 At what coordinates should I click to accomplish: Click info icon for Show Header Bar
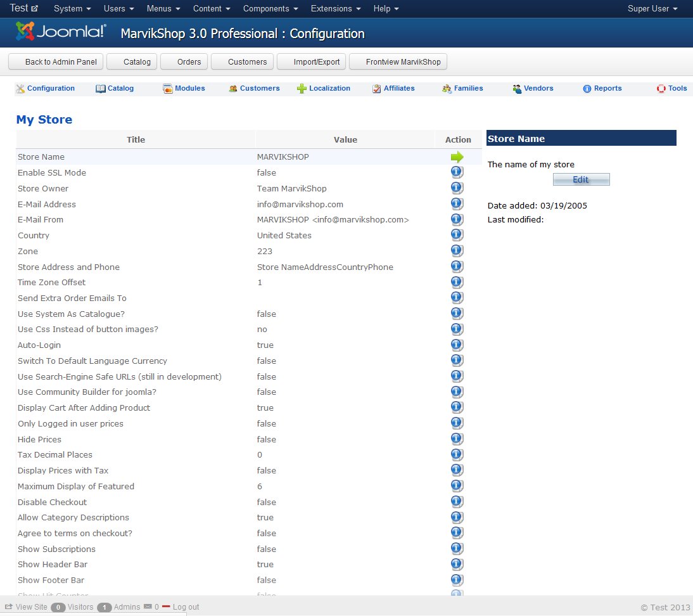coord(457,564)
